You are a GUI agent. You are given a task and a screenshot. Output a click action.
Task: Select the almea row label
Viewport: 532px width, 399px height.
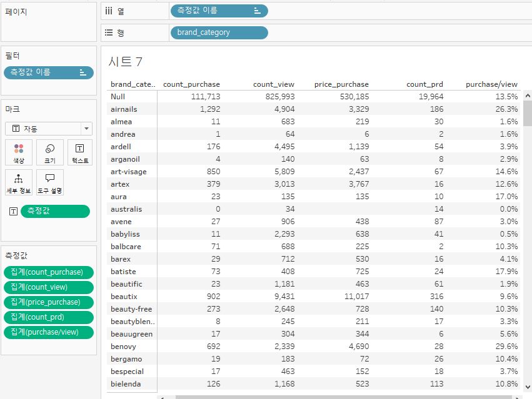(x=121, y=122)
